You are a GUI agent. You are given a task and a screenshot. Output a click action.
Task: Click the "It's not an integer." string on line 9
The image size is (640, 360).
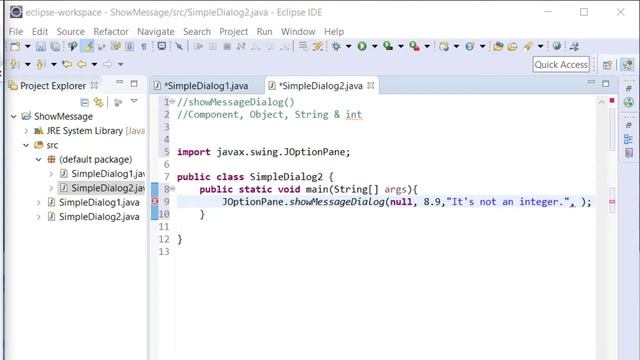(508, 202)
